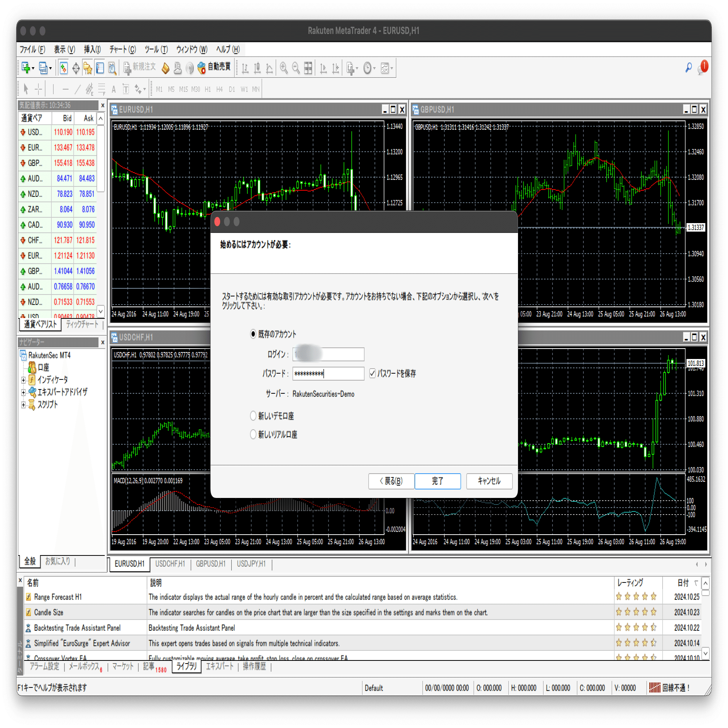Select the 新しいリアル口座 radio button
Screen dimensions: 728x728
pos(253,434)
